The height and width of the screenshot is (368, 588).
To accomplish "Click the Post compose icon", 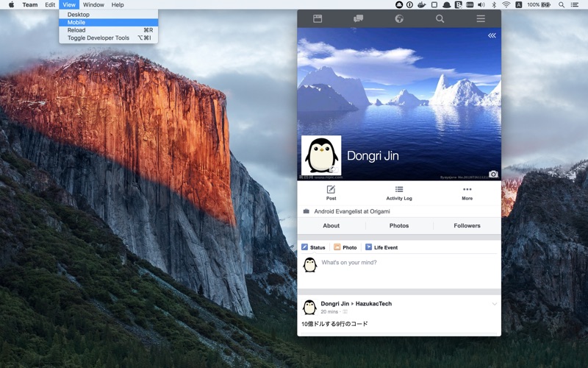I will (331, 189).
